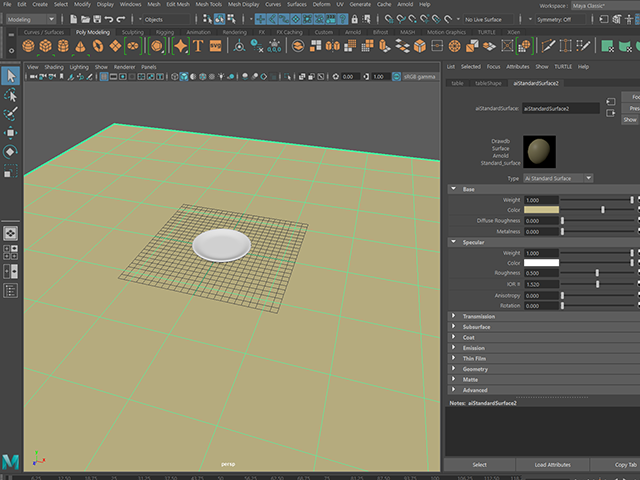Viewport: 640px width, 480px height.
Task: Expand the Subsurface section
Action: [453, 327]
